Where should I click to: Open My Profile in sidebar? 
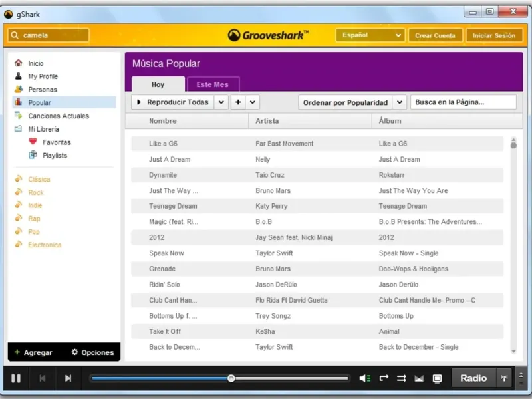coord(43,76)
